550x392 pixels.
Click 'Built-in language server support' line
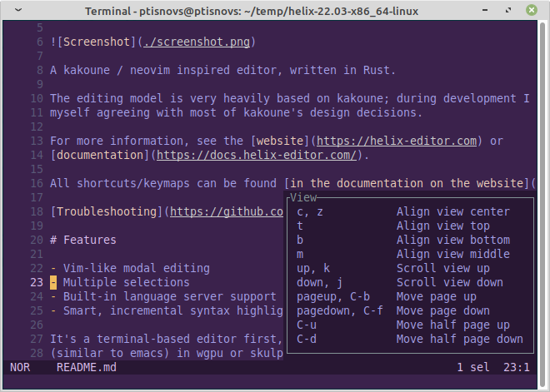pyautogui.click(x=163, y=297)
